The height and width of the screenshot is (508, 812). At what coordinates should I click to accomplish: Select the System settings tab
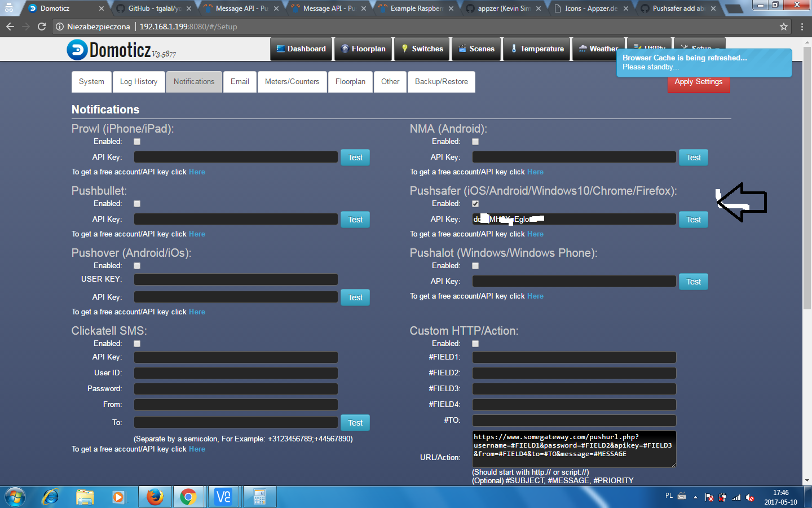91,82
